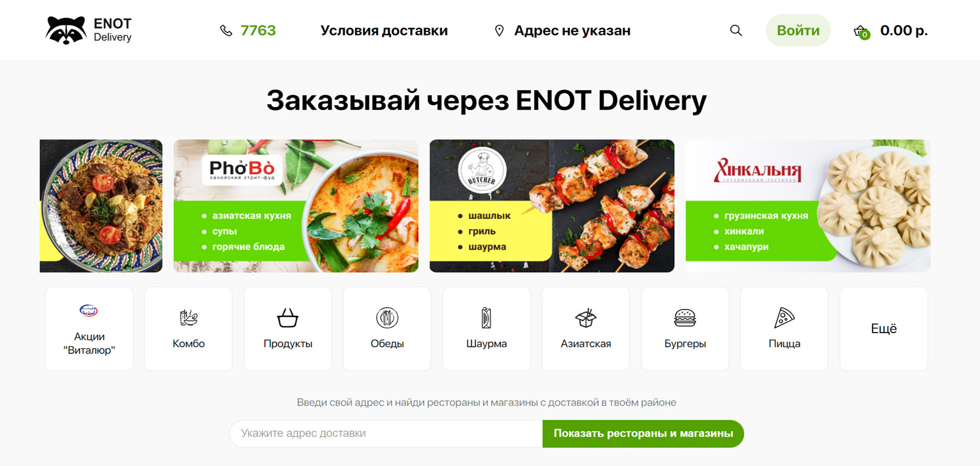The width and height of the screenshot is (980, 466).
Task: Open search with the magnifier icon
Action: pos(735,30)
